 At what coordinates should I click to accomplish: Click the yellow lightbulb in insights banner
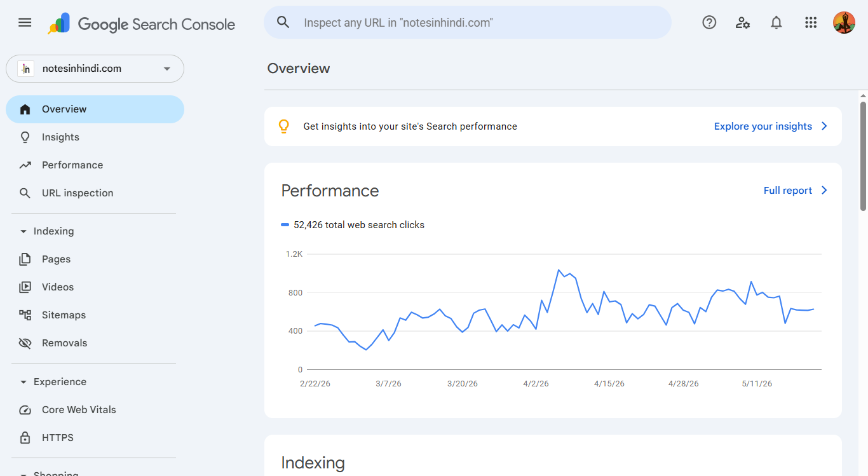tap(284, 126)
